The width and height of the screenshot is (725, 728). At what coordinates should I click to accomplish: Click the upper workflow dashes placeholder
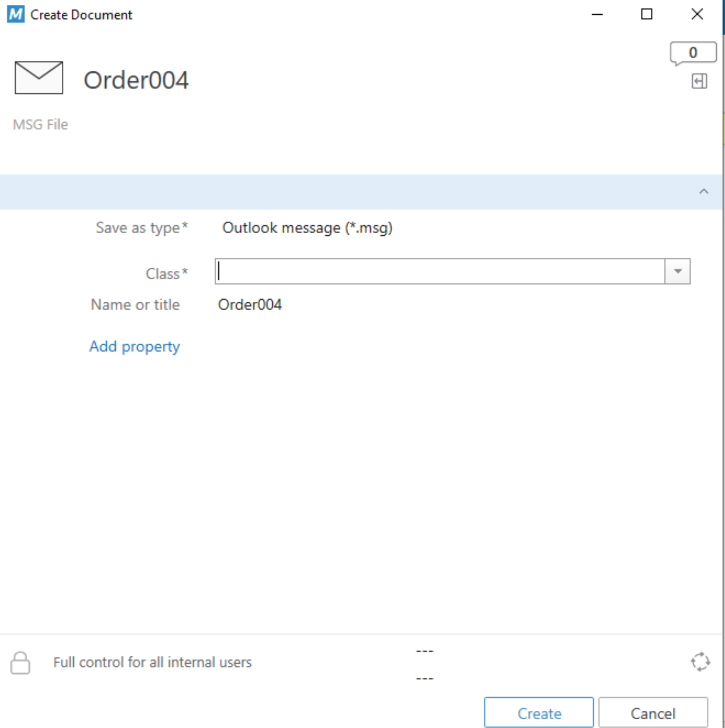click(x=425, y=651)
